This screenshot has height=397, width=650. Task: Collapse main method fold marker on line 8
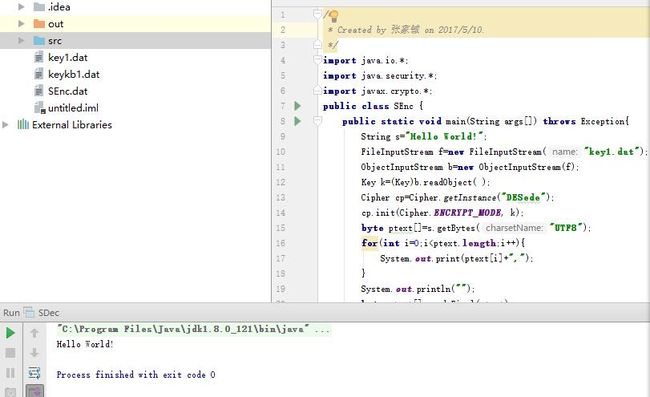pos(317,121)
